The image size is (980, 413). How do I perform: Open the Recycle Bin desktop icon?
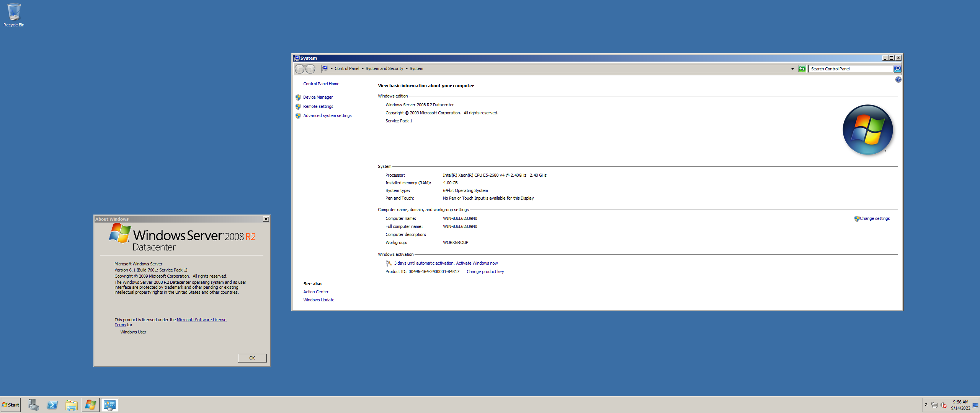click(14, 15)
